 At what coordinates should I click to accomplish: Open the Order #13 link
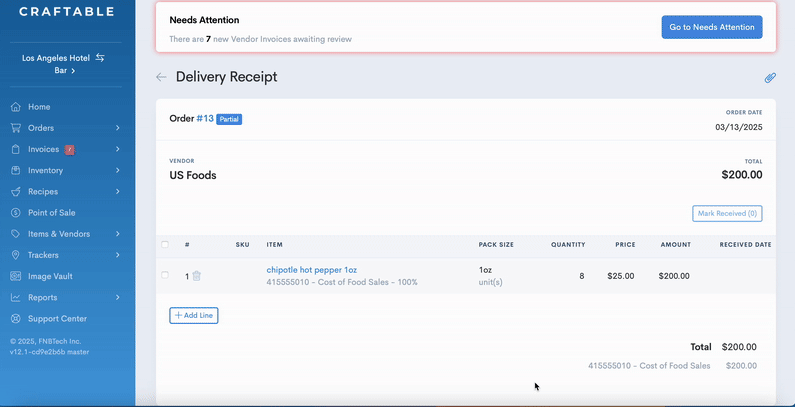205,118
